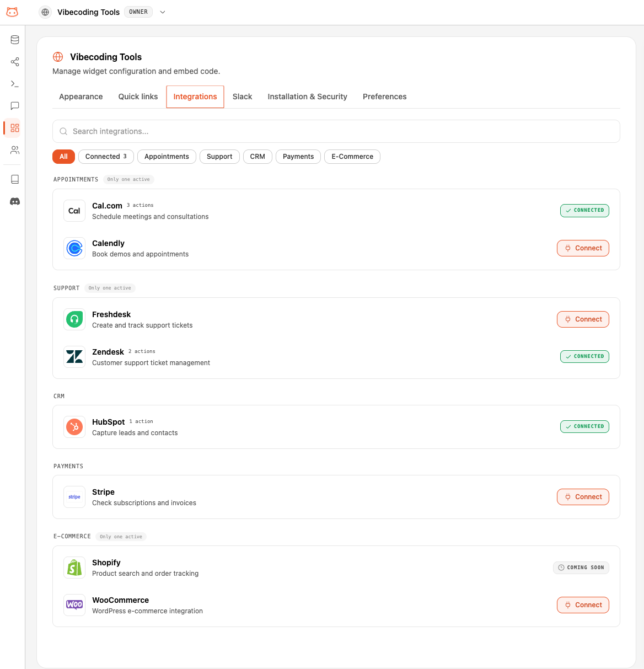
Task: Open Installation & Security tab
Action: (308, 97)
